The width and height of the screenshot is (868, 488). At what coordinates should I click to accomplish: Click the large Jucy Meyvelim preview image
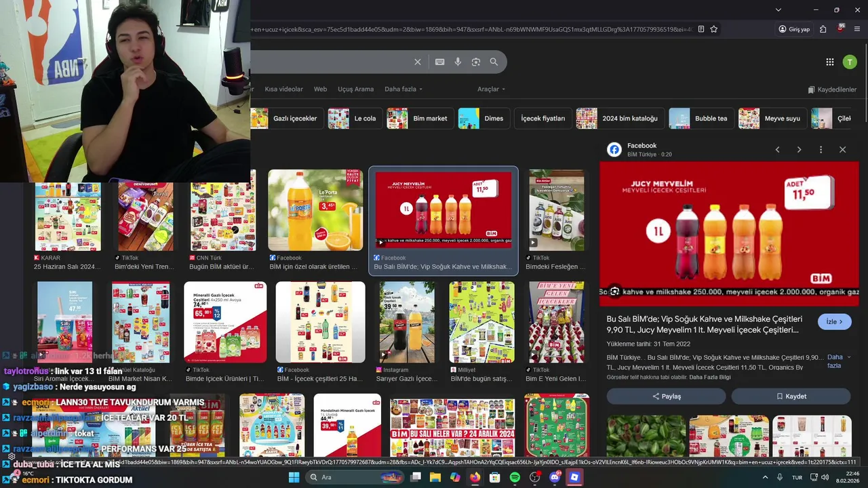(729, 234)
